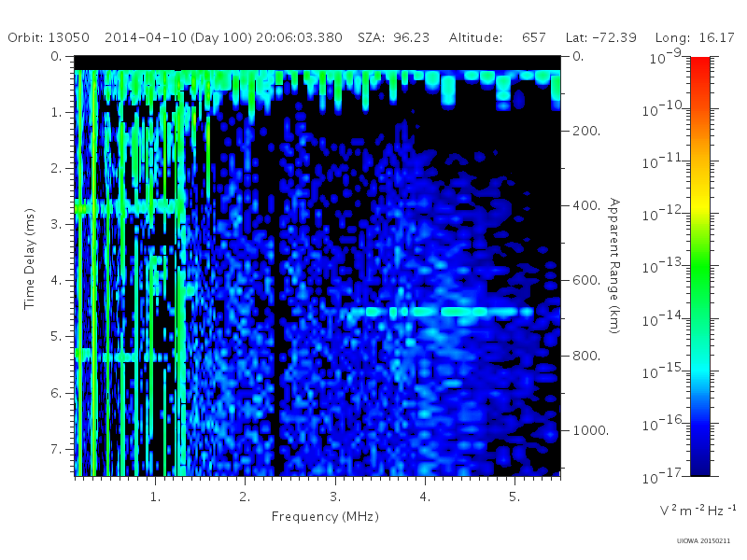Click the colorbar label 10^-9

pos(666,57)
